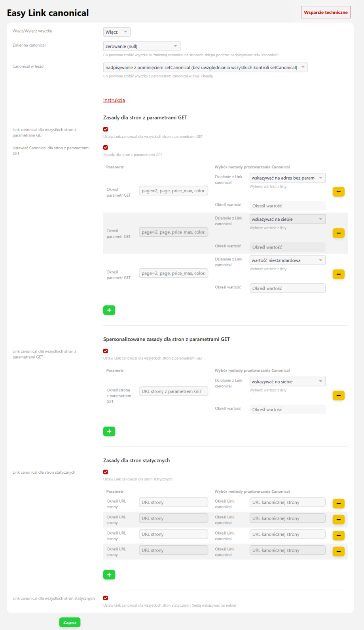Add a new personalized GET rule with the plus button
Screen dimensions: 364x630
pyautogui.click(x=109, y=431)
